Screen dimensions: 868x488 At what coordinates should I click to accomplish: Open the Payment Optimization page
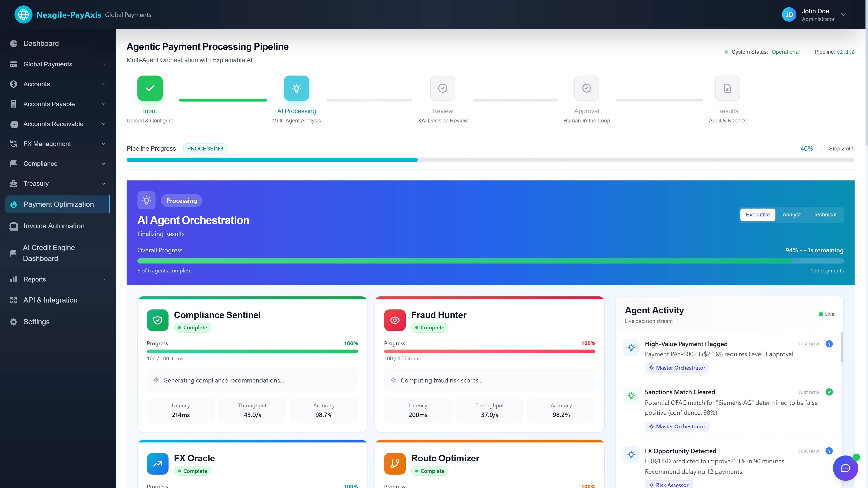pos(58,204)
